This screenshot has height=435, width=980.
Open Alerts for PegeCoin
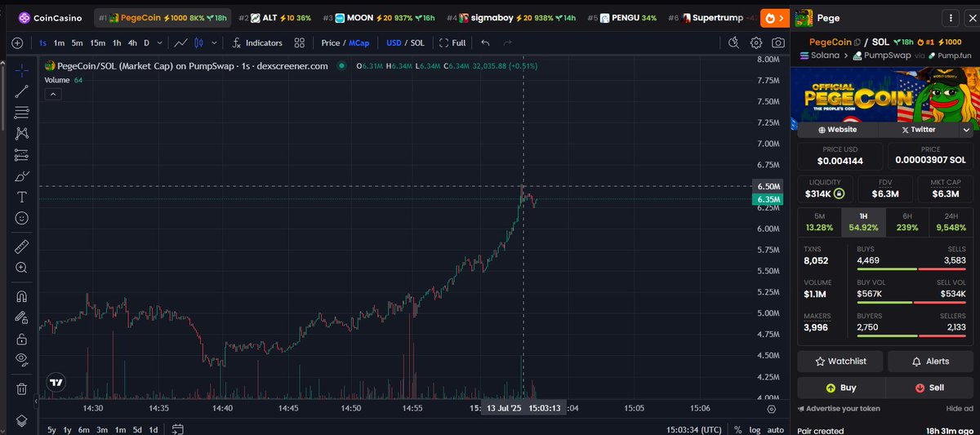(x=930, y=361)
